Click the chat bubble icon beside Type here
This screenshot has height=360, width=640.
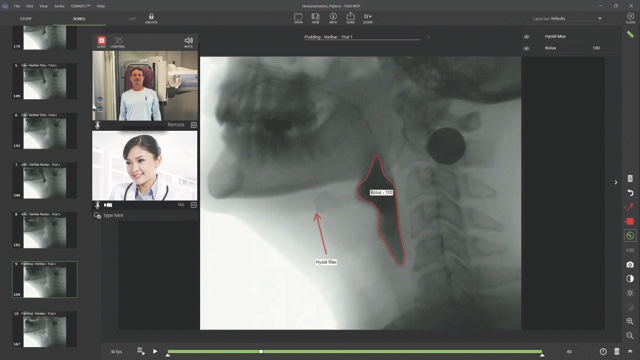coord(97,216)
